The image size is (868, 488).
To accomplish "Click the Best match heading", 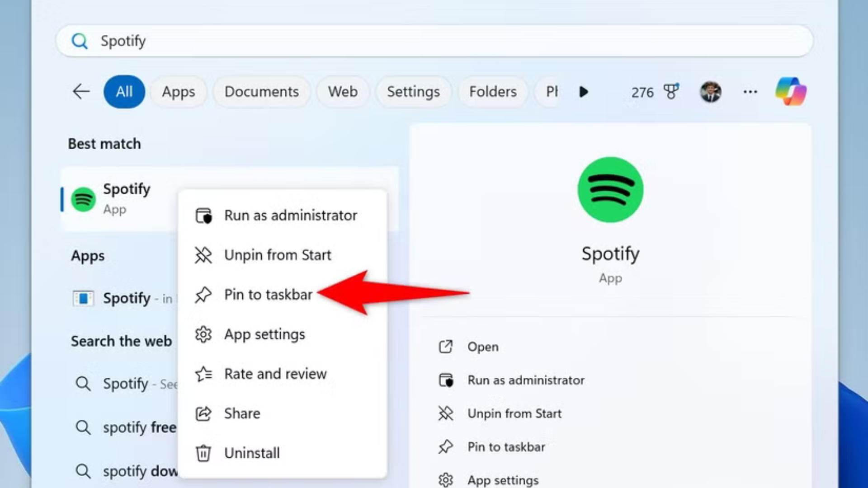I will pos(104,144).
